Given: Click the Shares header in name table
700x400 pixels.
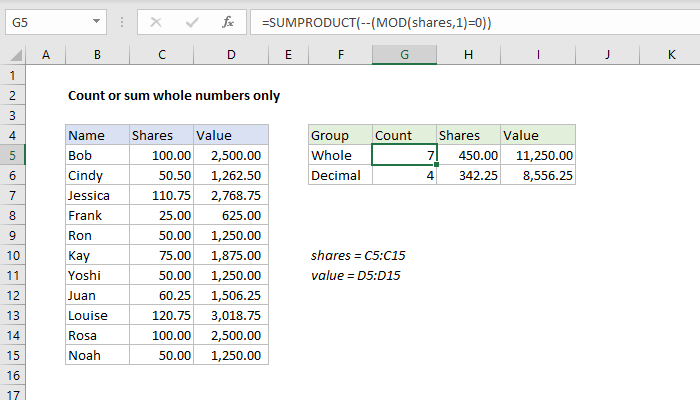Looking at the screenshot, I should click(160, 135).
